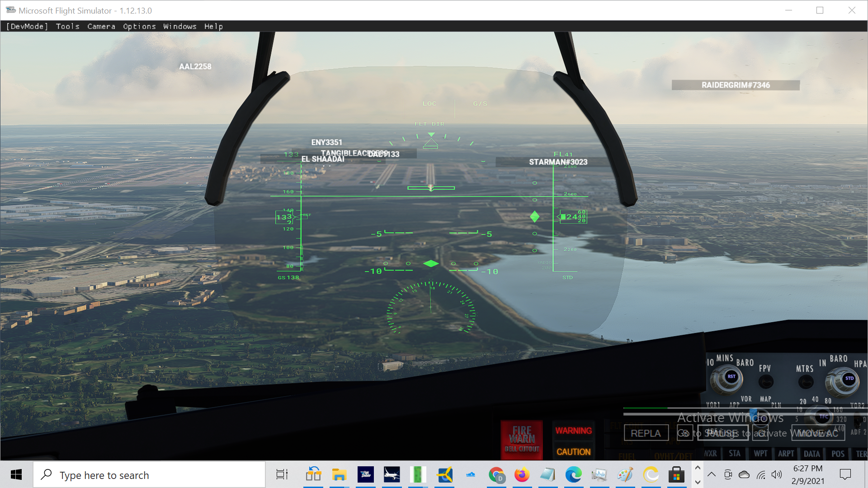Toggle the FPV switch
The image size is (868, 488).
[766, 382]
